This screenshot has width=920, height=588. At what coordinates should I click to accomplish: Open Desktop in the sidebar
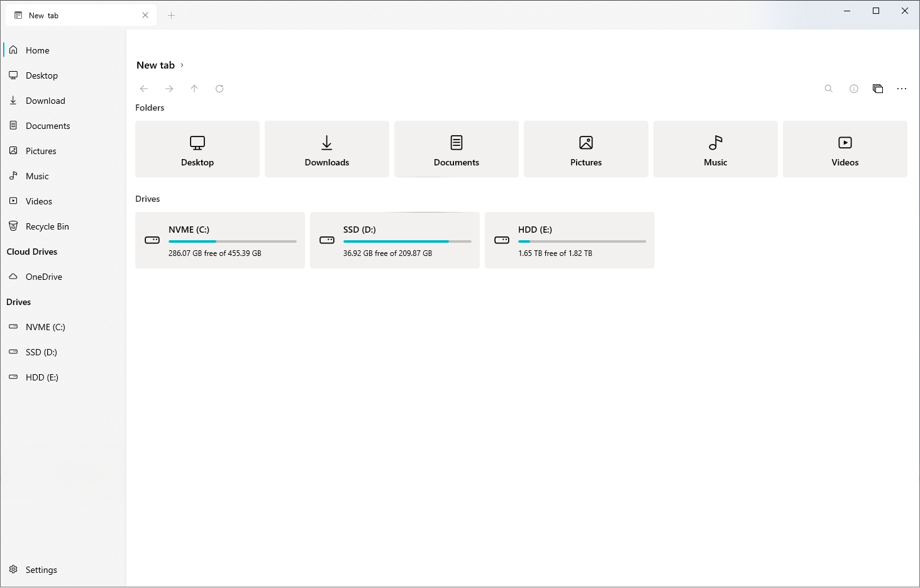(x=63, y=75)
